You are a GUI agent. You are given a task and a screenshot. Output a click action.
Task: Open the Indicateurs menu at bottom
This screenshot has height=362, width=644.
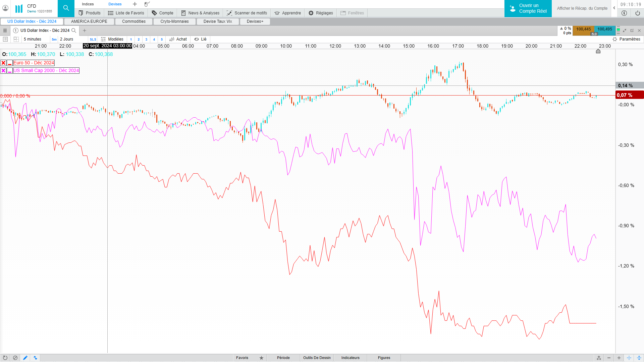point(350,358)
